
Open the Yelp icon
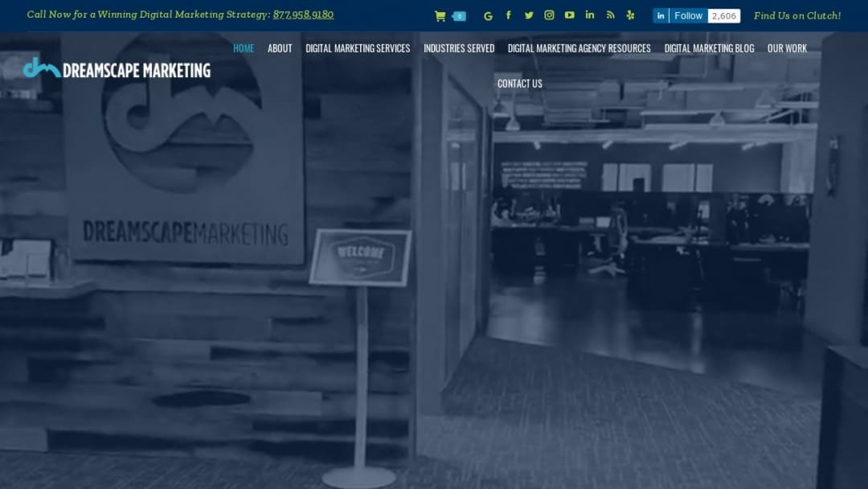[x=630, y=14]
